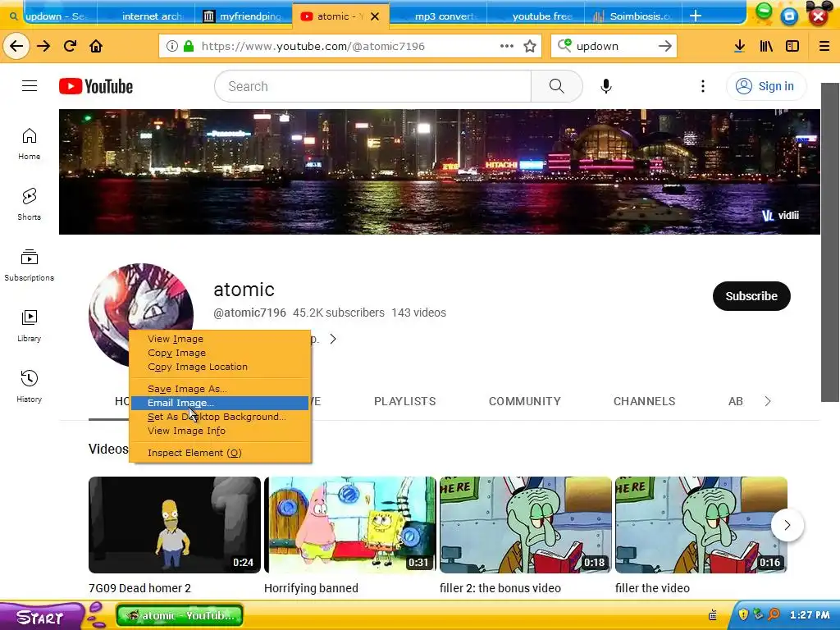This screenshot has width=840, height=630.
Task: Open the START menu on taskbar
Action: click(x=40, y=616)
